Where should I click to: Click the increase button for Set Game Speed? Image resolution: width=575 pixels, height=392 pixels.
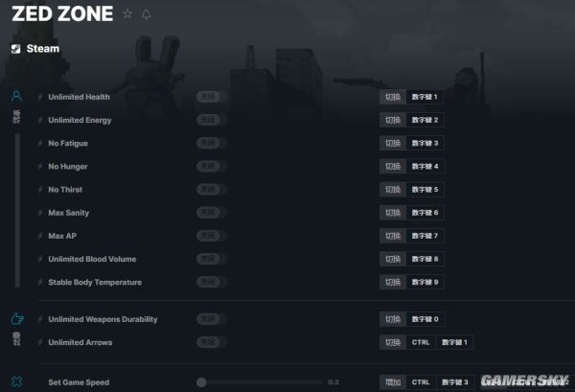coord(393,382)
